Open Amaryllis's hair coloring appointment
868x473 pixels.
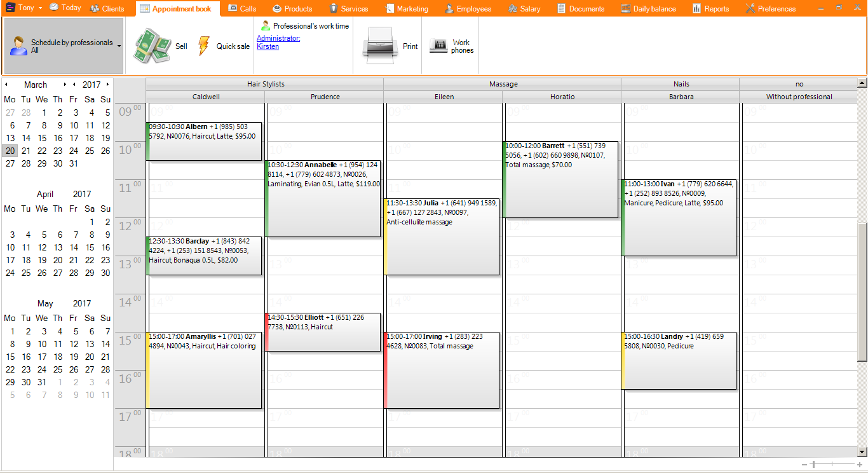click(x=204, y=370)
